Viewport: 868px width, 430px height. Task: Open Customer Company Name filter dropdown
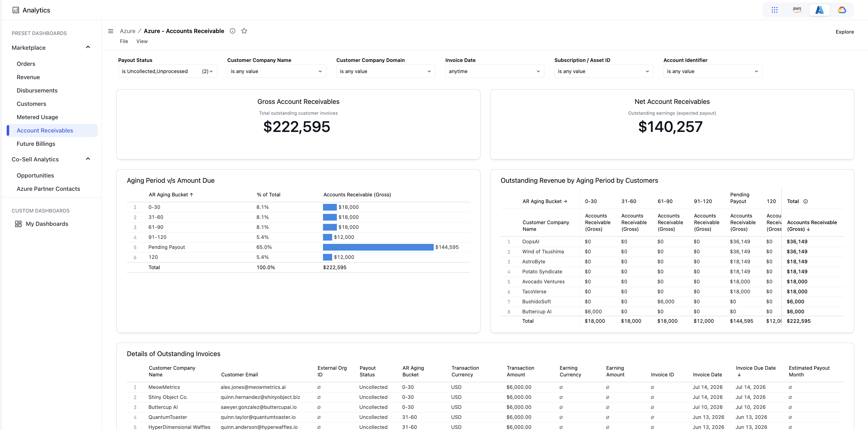276,71
